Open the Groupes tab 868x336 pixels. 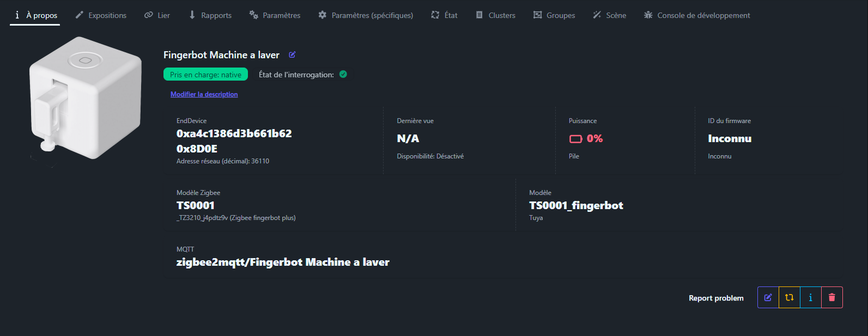click(554, 15)
